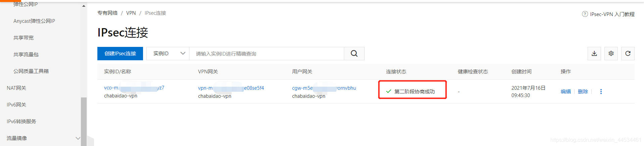Click the 编辑 link in the row
The width and height of the screenshot is (644, 146).
click(566, 91)
